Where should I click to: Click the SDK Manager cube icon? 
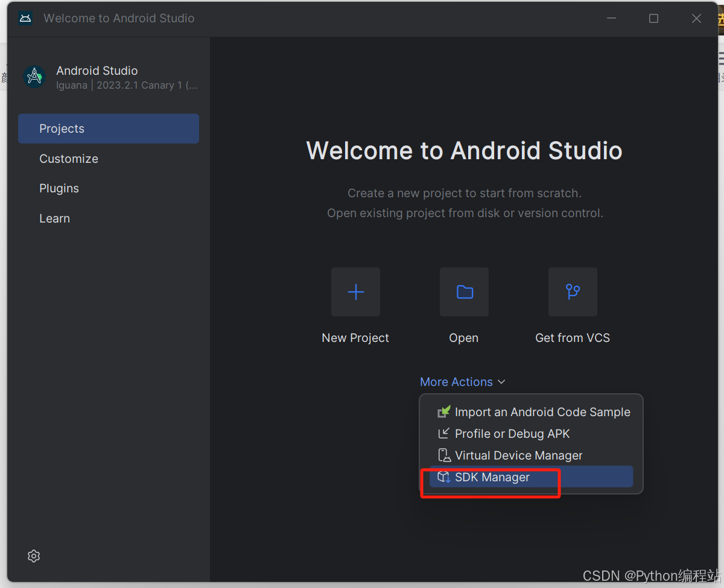click(x=444, y=477)
